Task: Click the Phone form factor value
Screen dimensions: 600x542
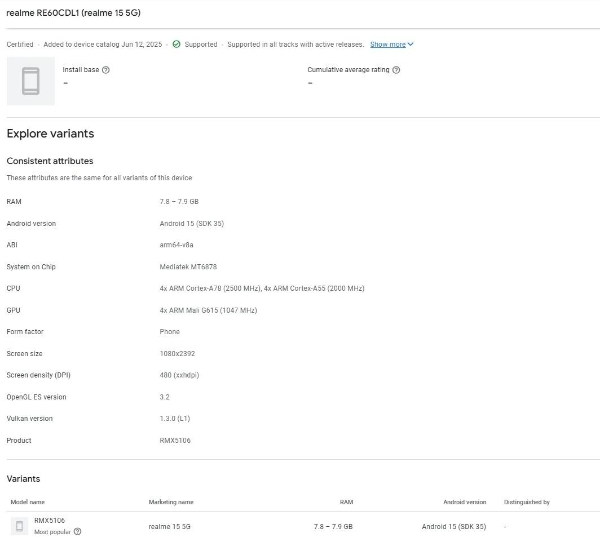Action: [170, 331]
